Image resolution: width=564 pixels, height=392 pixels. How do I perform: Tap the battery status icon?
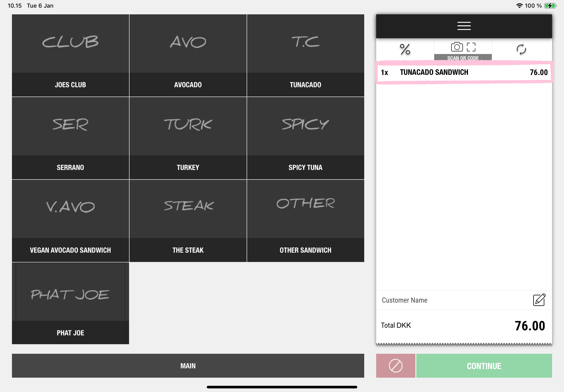[x=550, y=6]
